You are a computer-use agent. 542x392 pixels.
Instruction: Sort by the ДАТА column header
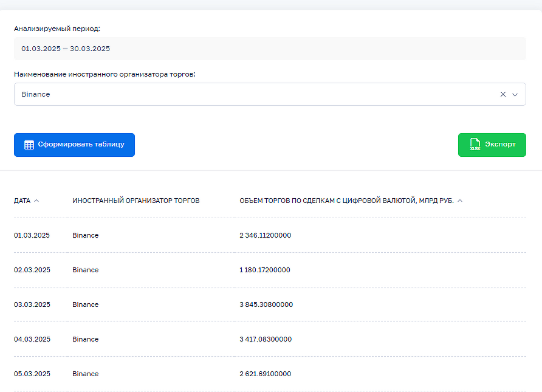tap(22, 201)
